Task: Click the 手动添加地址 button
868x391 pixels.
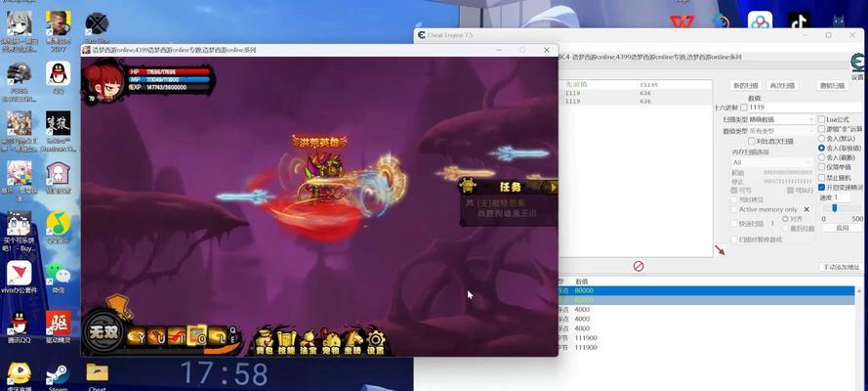Action: coord(842,267)
